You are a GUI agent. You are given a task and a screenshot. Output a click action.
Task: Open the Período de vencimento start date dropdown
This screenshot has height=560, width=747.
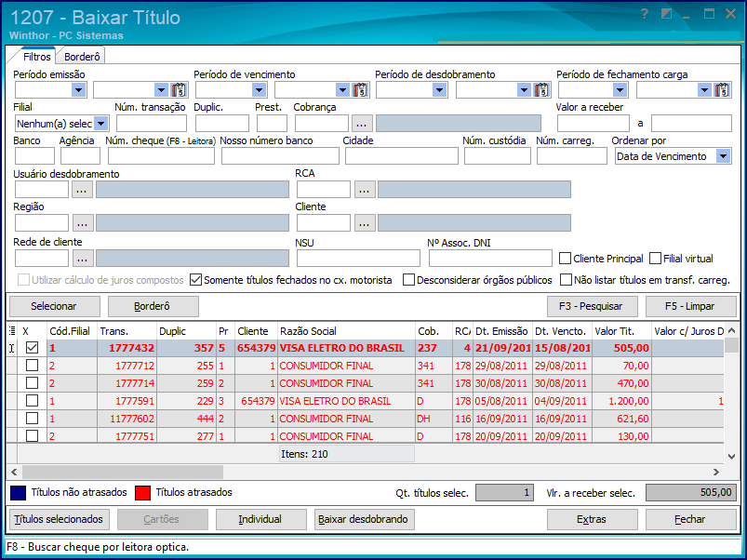click(260, 89)
